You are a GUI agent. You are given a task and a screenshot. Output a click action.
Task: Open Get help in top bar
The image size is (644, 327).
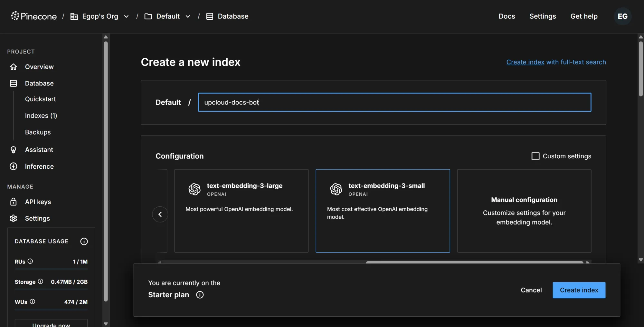[584, 16]
